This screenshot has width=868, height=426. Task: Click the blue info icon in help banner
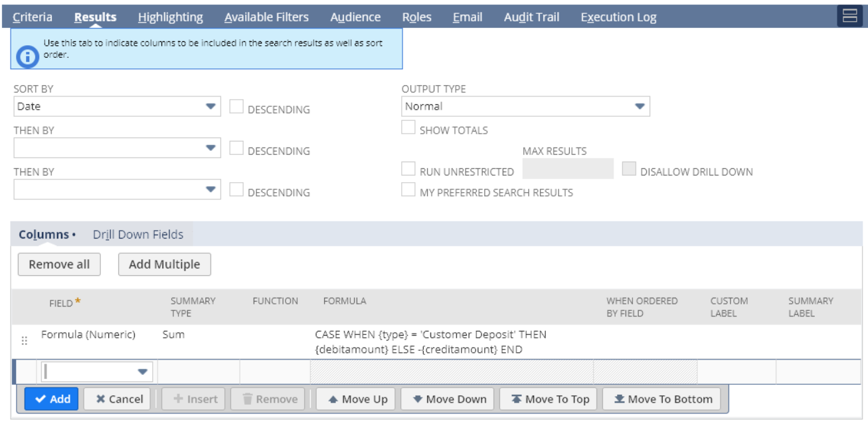[27, 56]
